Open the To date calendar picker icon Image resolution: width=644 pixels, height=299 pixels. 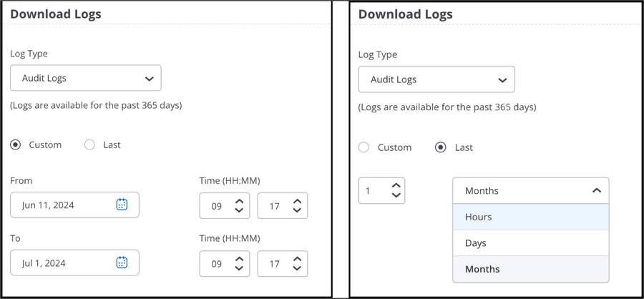point(122,263)
